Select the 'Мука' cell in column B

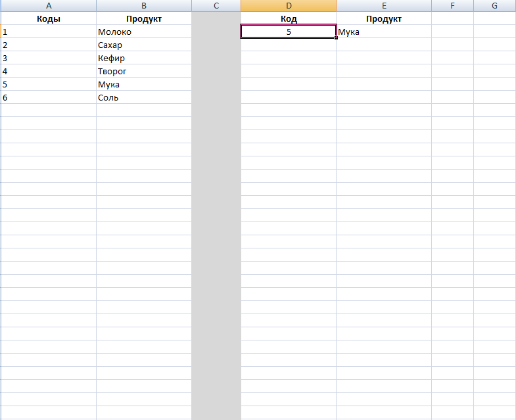[144, 84]
